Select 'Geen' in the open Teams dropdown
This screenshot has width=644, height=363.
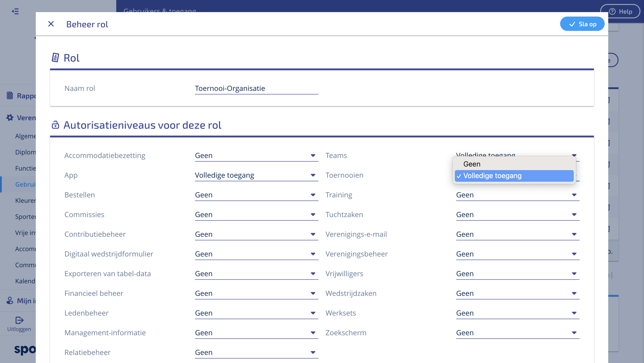[x=472, y=164]
